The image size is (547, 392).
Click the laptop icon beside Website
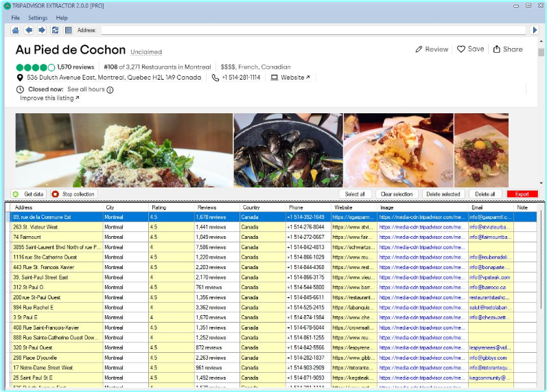click(x=275, y=78)
